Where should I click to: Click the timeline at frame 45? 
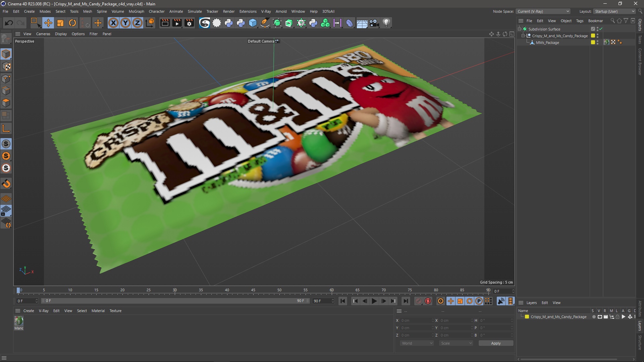253,290
